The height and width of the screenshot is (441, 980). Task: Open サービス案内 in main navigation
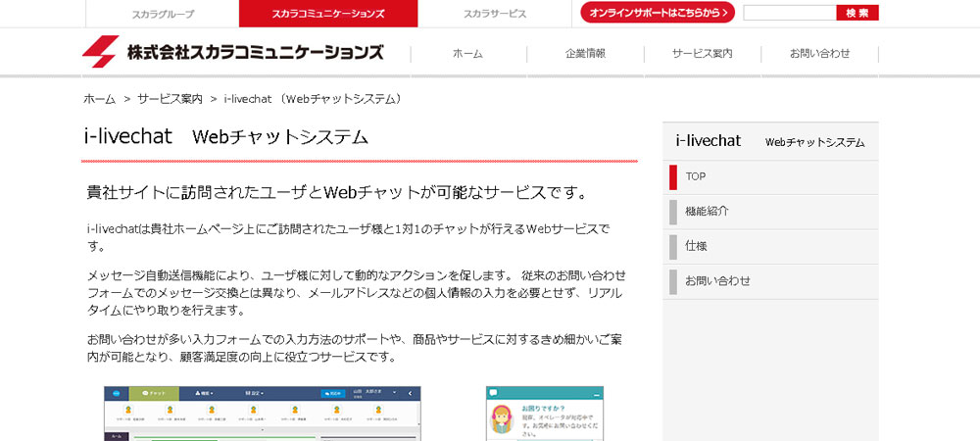point(703,54)
